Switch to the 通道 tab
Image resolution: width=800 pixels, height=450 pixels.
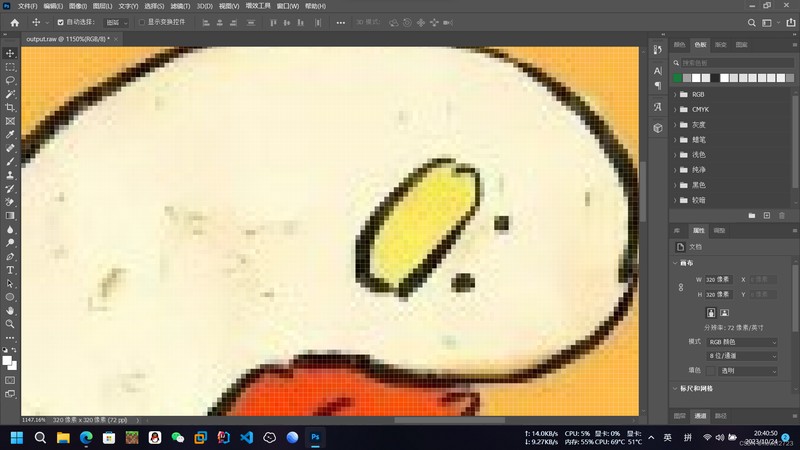700,416
